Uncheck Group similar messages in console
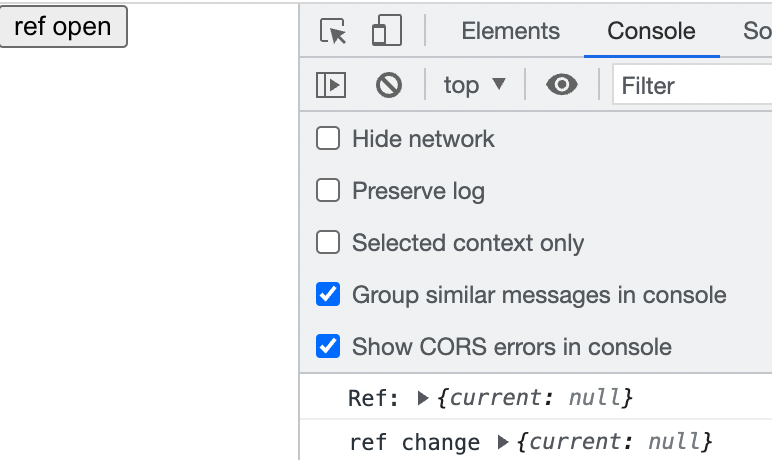Image resolution: width=772 pixels, height=460 pixels. (328, 295)
